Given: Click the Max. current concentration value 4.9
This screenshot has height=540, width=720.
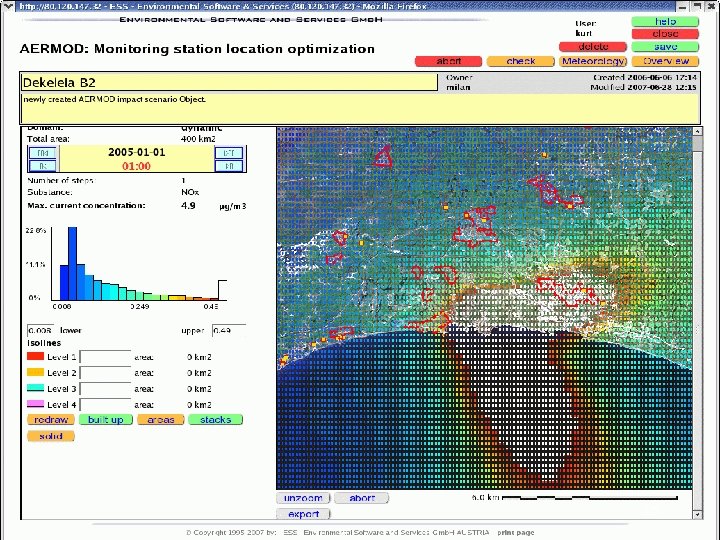Looking at the screenshot, I should tap(188, 206).
